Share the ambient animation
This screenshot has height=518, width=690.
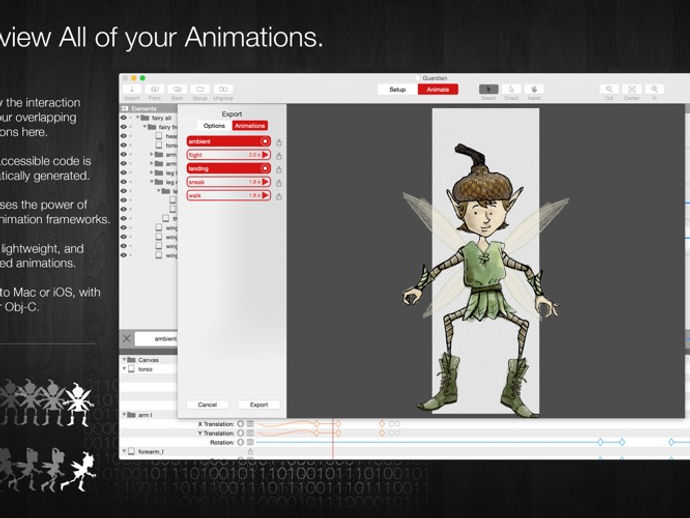click(279, 142)
